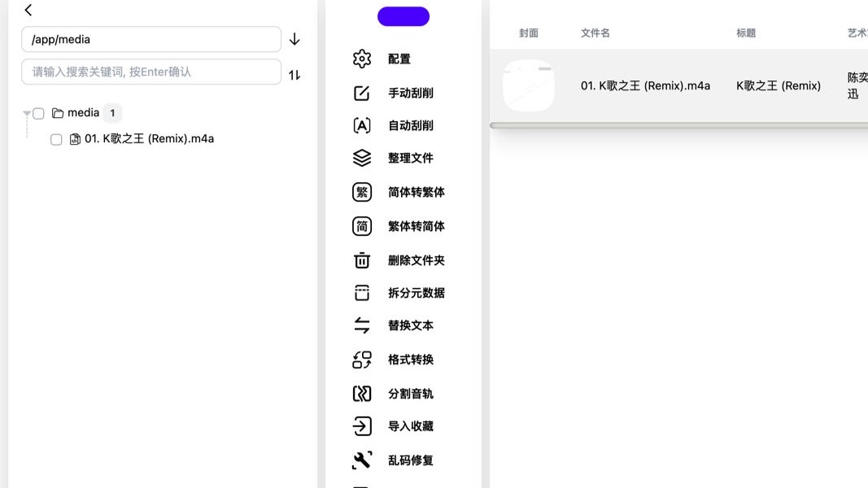
Task: Open the 乱码修复 encoding repair tool
Action: point(411,460)
